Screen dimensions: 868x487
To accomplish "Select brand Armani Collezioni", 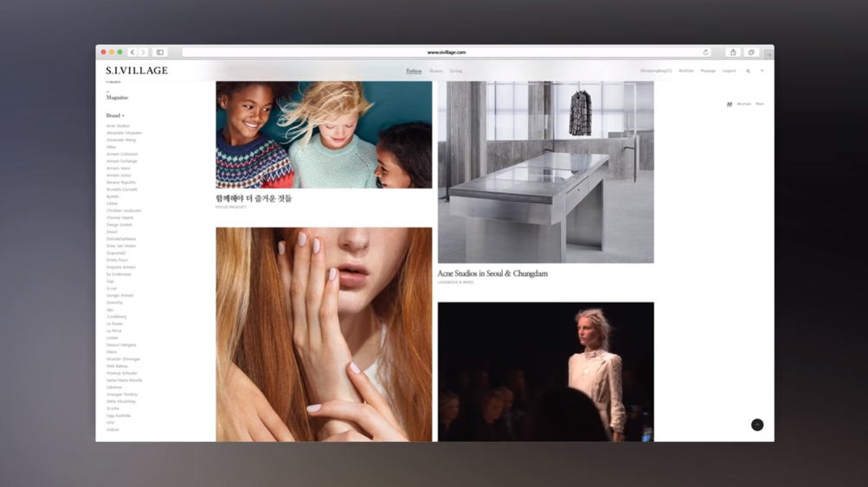I will click(122, 154).
